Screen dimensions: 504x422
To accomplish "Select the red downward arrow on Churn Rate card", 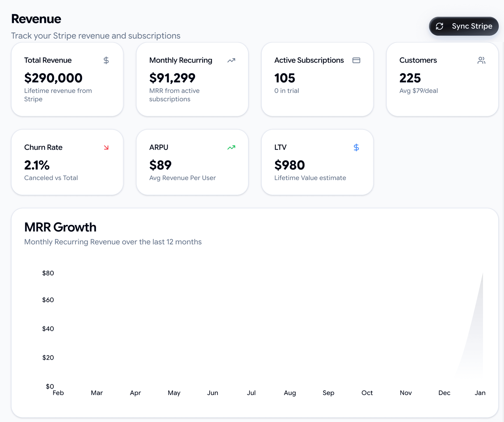I will (x=106, y=147).
